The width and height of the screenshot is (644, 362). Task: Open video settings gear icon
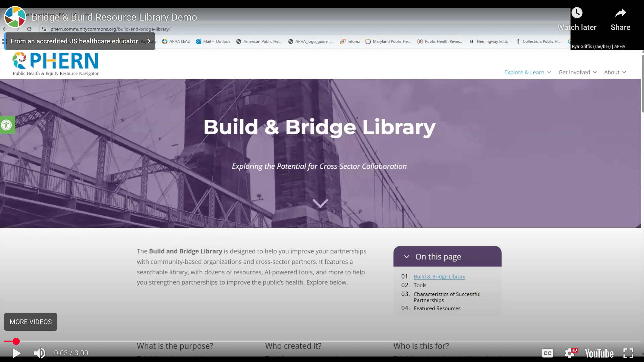click(x=570, y=353)
